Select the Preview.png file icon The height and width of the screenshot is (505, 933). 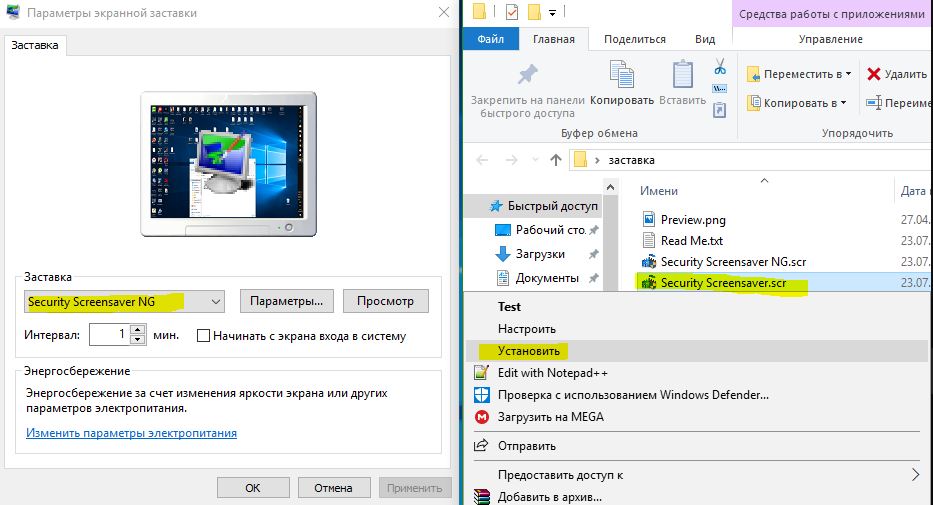649,219
